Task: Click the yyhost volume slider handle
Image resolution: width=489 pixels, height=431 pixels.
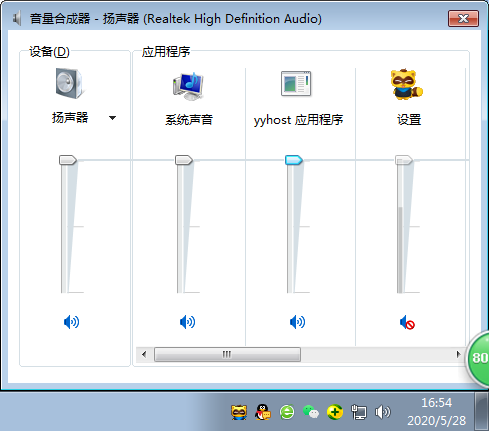Action: tap(294, 160)
